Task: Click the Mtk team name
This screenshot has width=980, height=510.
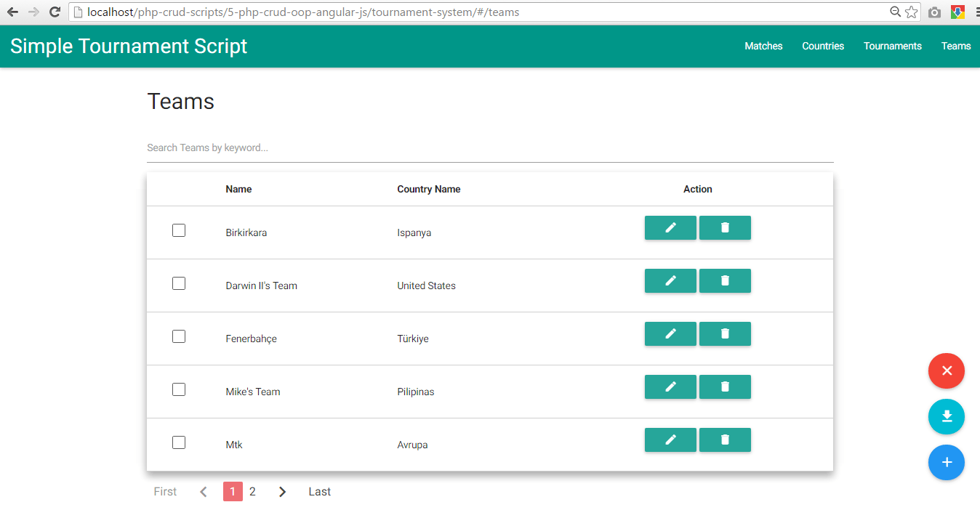Action: [x=234, y=445]
